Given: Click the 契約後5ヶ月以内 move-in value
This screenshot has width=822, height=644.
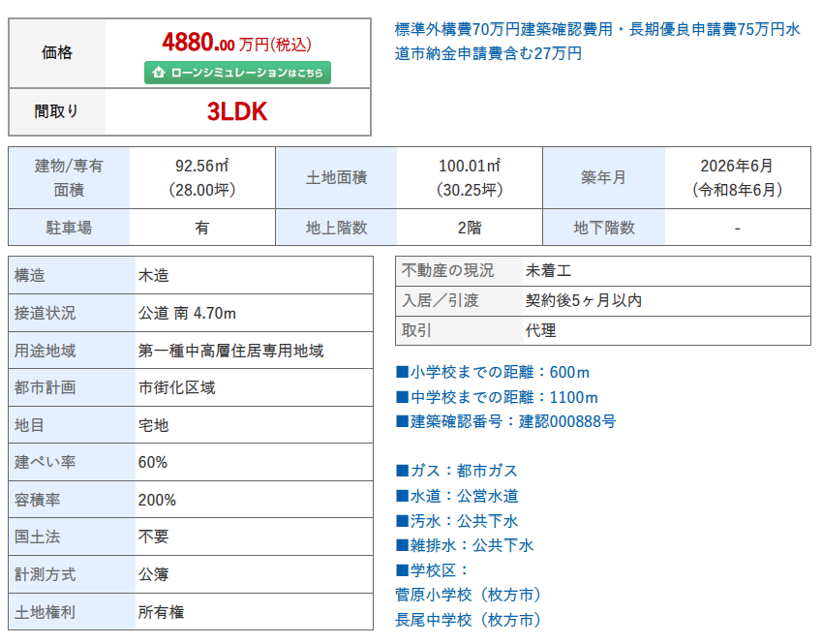Looking at the screenshot, I should 583,300.
